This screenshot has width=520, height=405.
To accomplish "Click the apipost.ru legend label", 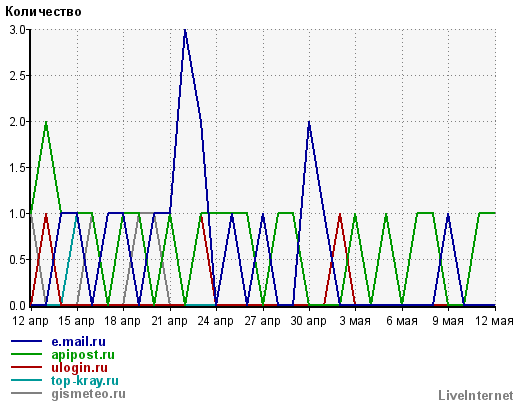I will [x=83, y=355].
